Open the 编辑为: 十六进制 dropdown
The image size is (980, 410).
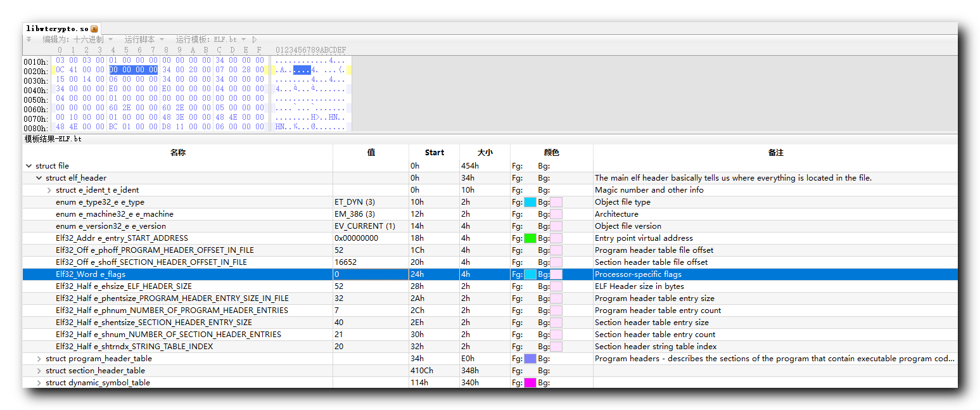(78, 39)
